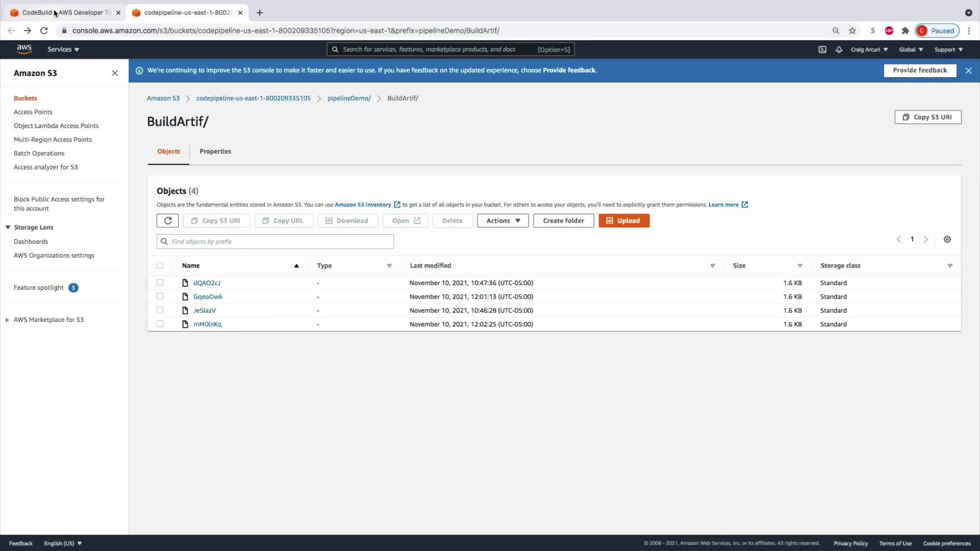Collapse the Storage Lens section
This screenshot has height=551, width=980.
tap(8, 227)
